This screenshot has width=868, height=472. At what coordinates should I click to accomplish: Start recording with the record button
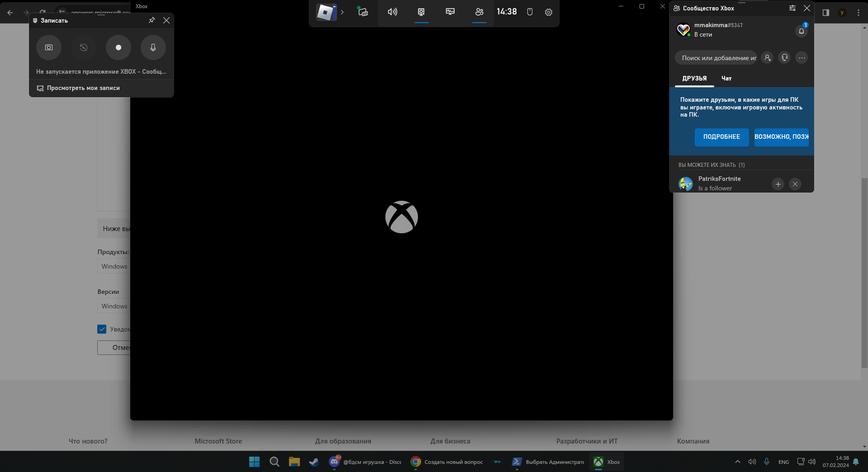pos(119,47)
